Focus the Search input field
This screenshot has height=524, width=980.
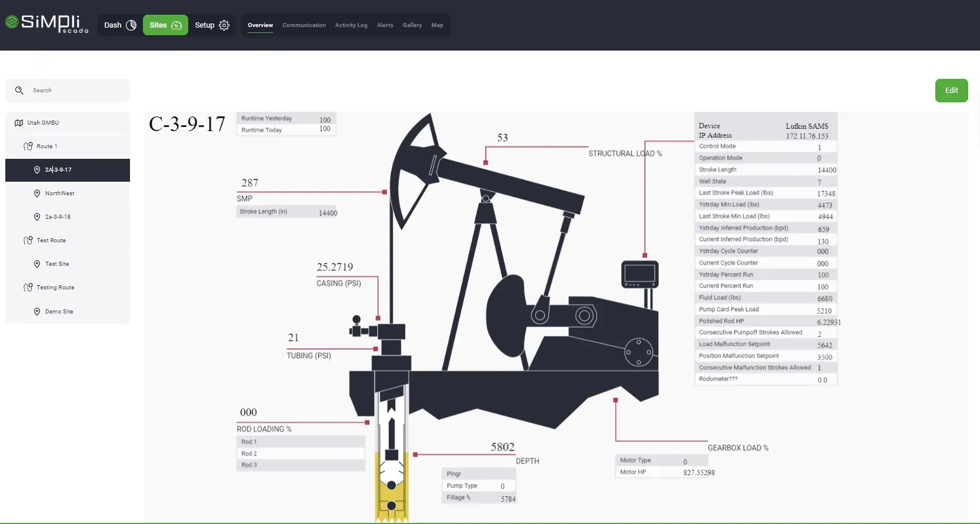68,91
